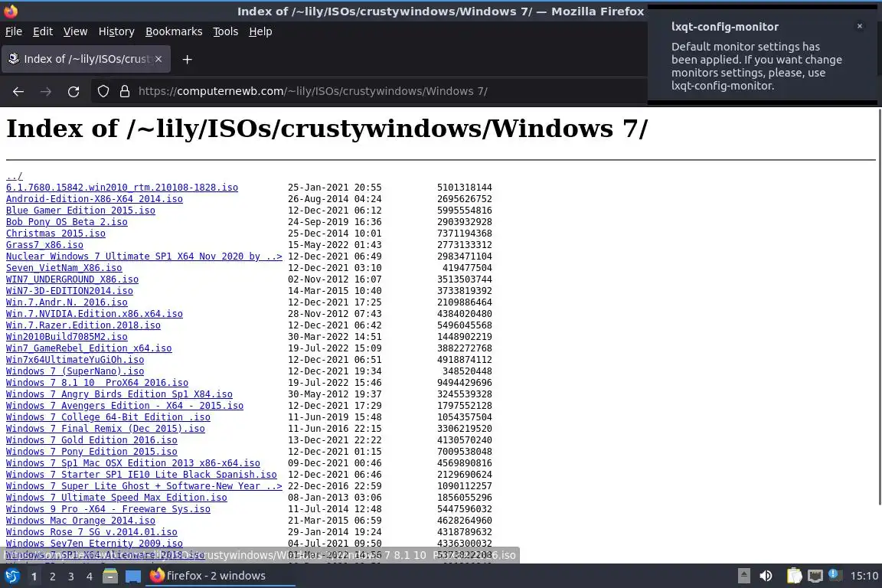This screenshot has width=882, height=588.
Task: Open the file manager from panel
Action: point(110,576)
